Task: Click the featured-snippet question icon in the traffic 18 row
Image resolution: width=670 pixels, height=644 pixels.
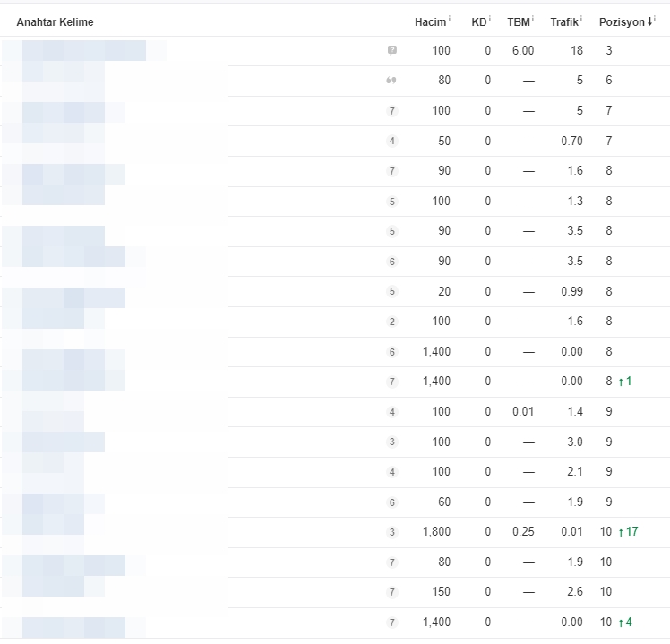Action: coord(391,50)
